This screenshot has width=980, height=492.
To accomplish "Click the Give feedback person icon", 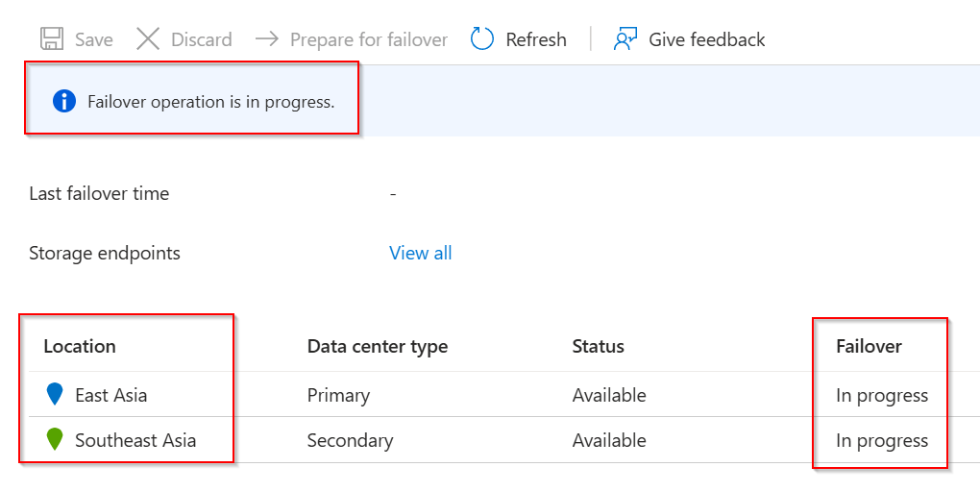I will (625, 39).
